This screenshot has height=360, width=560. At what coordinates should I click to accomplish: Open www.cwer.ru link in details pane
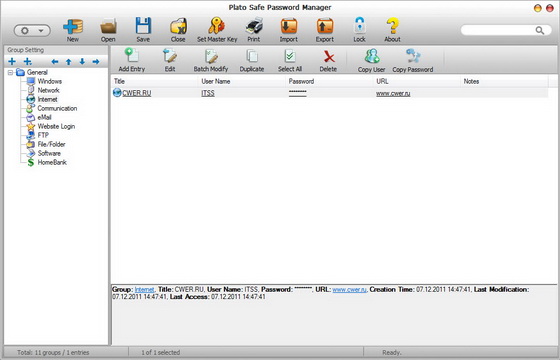point(349,290)
